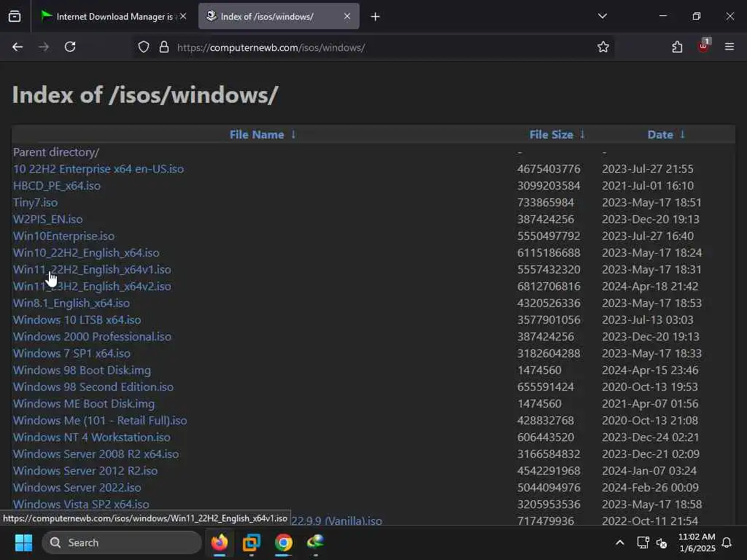The width and height of the screenshot is (747, 560).
Task: Click Windows 7 SP1 x64.iso
Action: (71, 354)
